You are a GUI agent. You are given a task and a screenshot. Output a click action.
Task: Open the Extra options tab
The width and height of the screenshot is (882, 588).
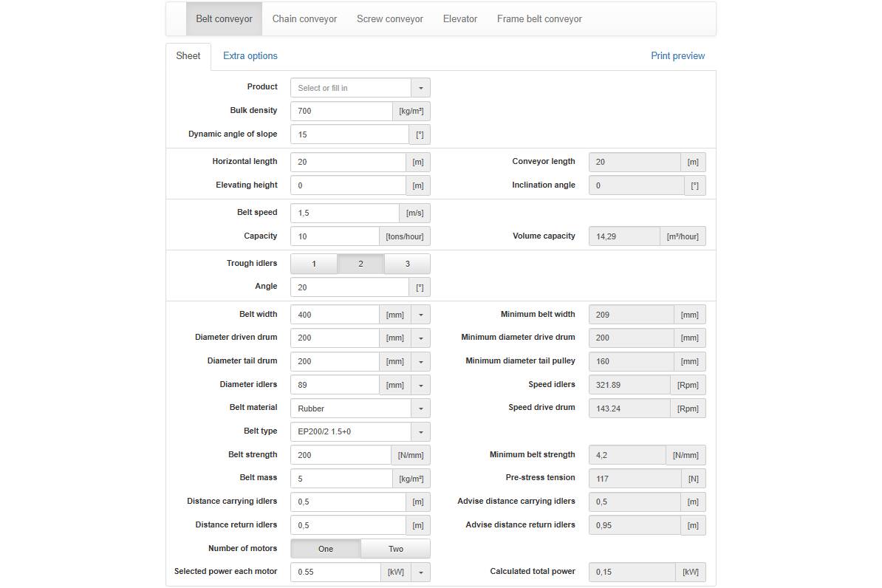tap(250, 56)
